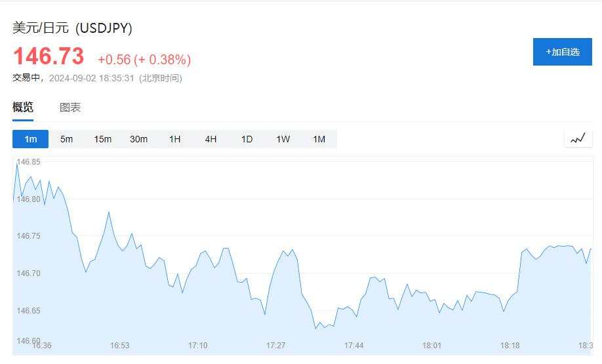Click the line chart type icon
Image resolution: width=602 pixels, height=364 pixels.
click(x=578, y=138)
